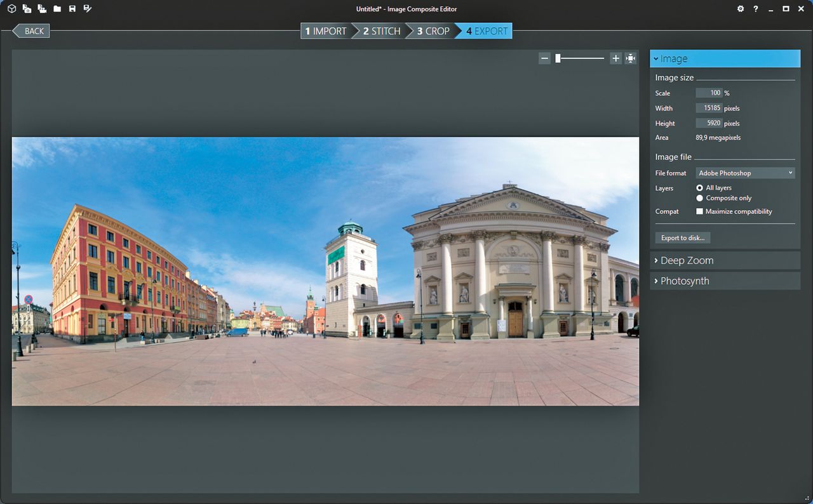Image resolution: width=813 pixels, height=504 pixels.
Task: Select the All layers radio button
Action: coord(700,188)
